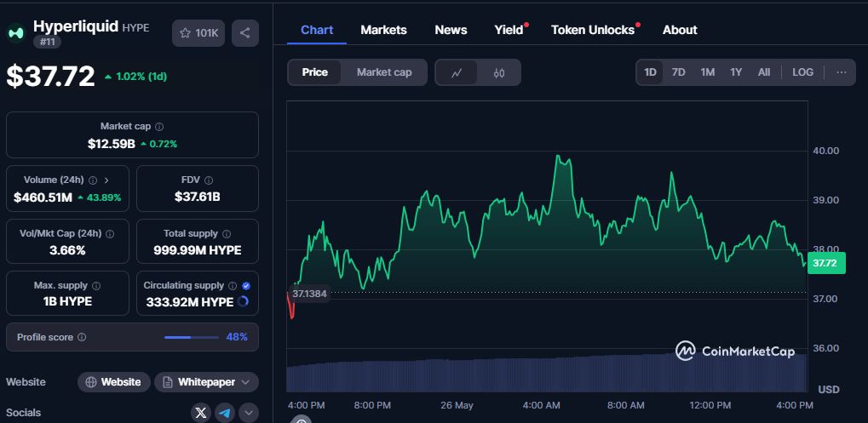Open the Telegram social icon
This screenshot has width=868, height=423.
[225, 413]
